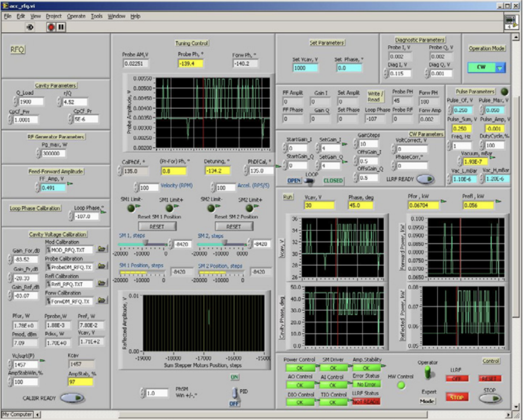Open the File menu
The image size is (525, 420).
click(7, 16)
